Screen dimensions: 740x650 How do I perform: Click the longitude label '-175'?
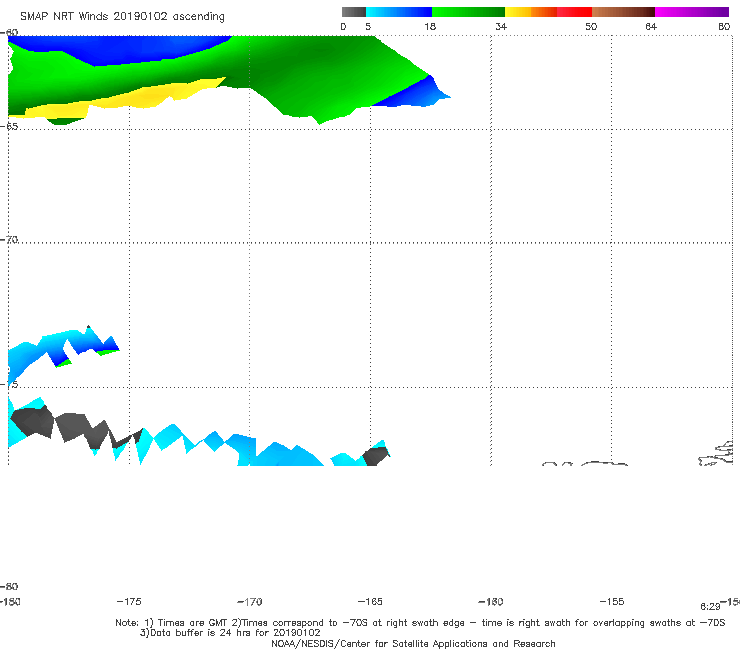[x=129, y=601]
